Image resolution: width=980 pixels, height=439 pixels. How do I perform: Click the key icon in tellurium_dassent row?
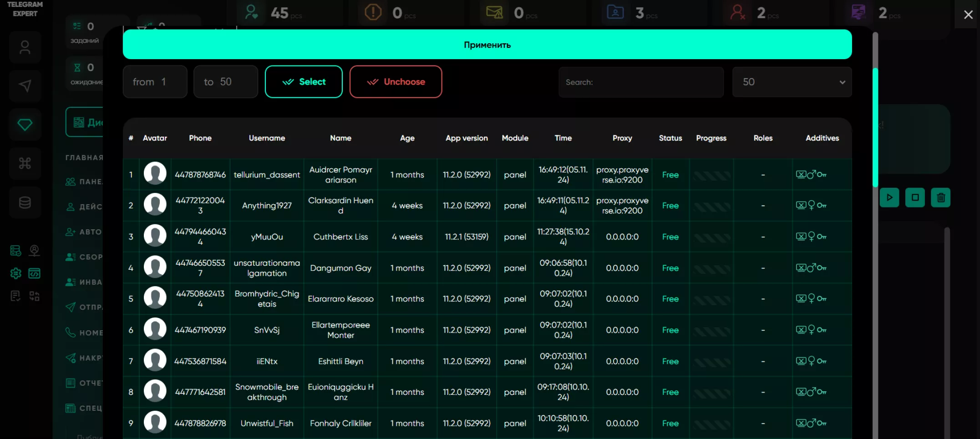(822, 175)
